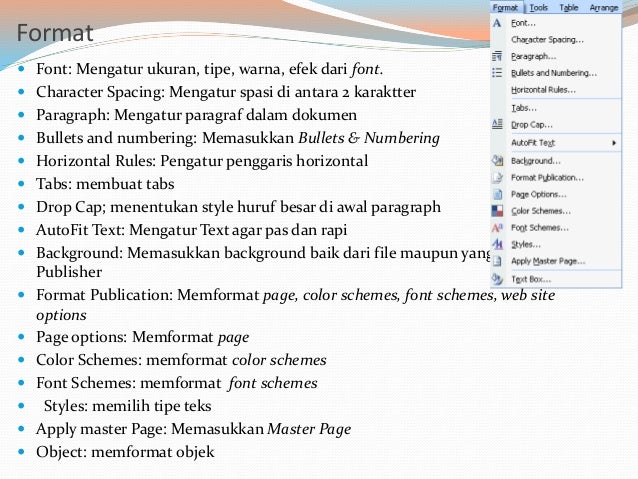
Task: Click 'Background: Memasukkan background' line
Action: click(x=263, y=262)
